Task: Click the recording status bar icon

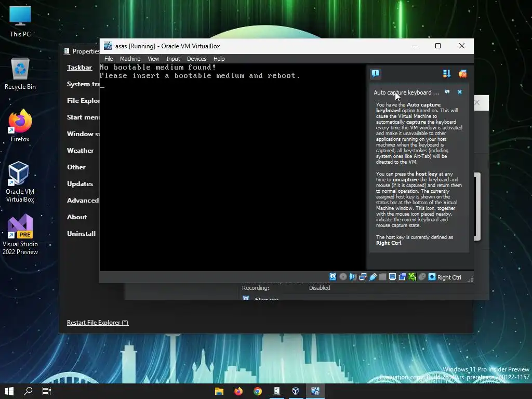Action: 402,277
